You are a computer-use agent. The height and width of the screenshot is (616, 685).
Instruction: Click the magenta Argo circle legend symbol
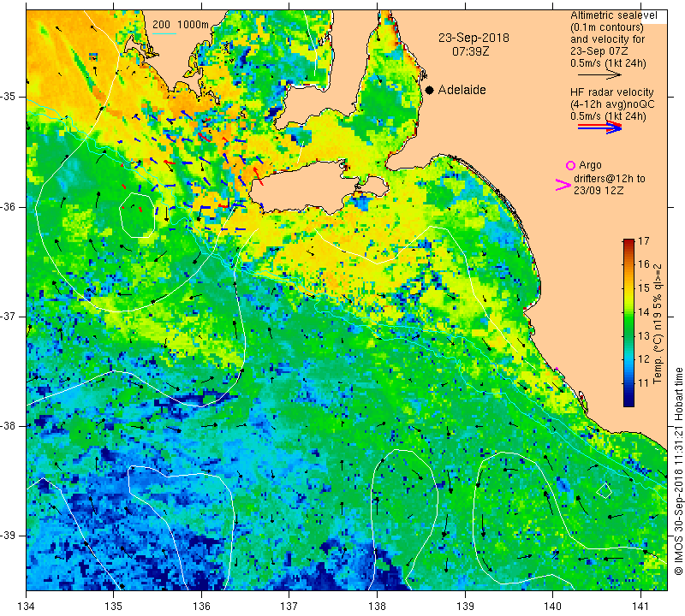tap(570, 165)
